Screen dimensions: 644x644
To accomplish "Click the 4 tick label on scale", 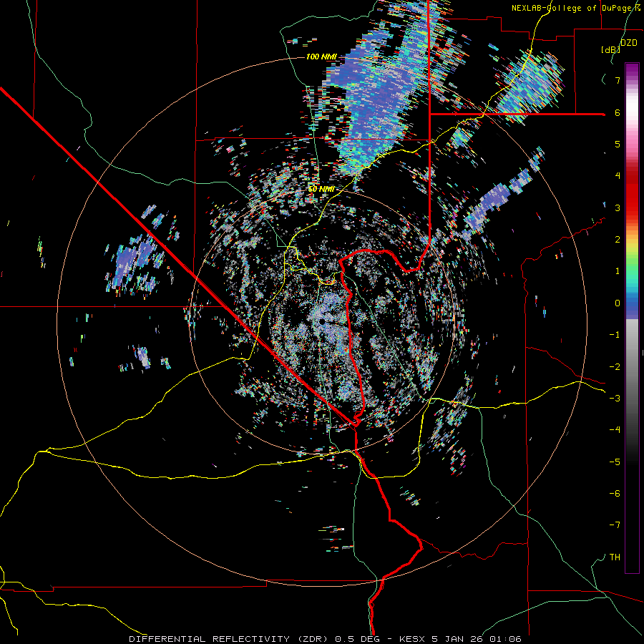I will pos(618,176).
